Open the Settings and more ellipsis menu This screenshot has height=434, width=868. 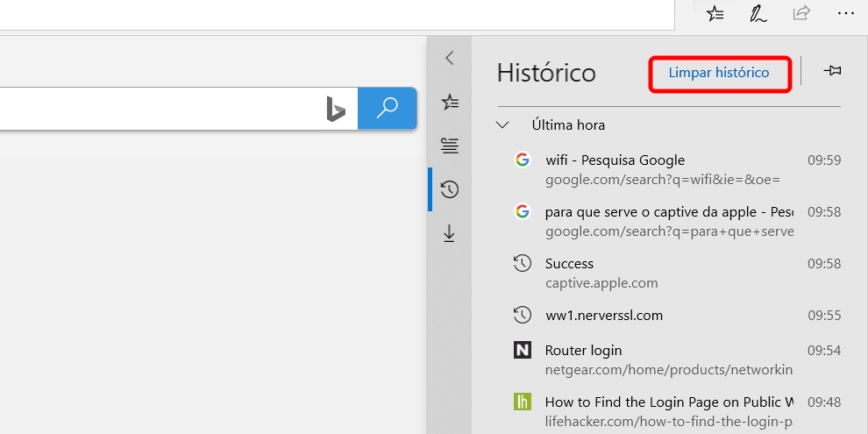pos(845,14)
